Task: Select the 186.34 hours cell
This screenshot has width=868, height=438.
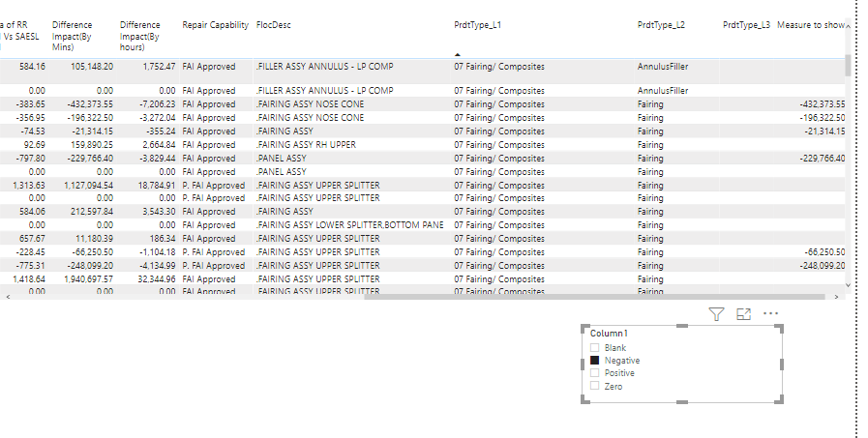Action: point(163,239)
